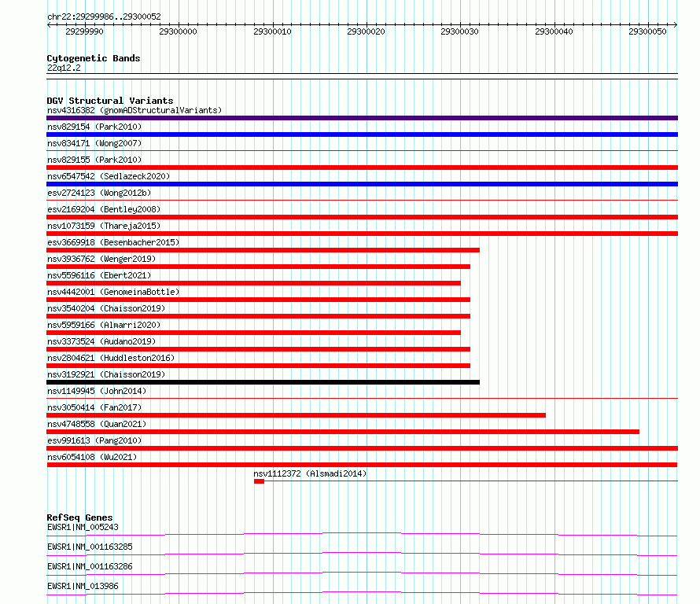The height and width of the screenshot is (604, 700).
Task: Open nsv2804621 (Huddleston2016) variant
Action: click(x=111, y=358)
